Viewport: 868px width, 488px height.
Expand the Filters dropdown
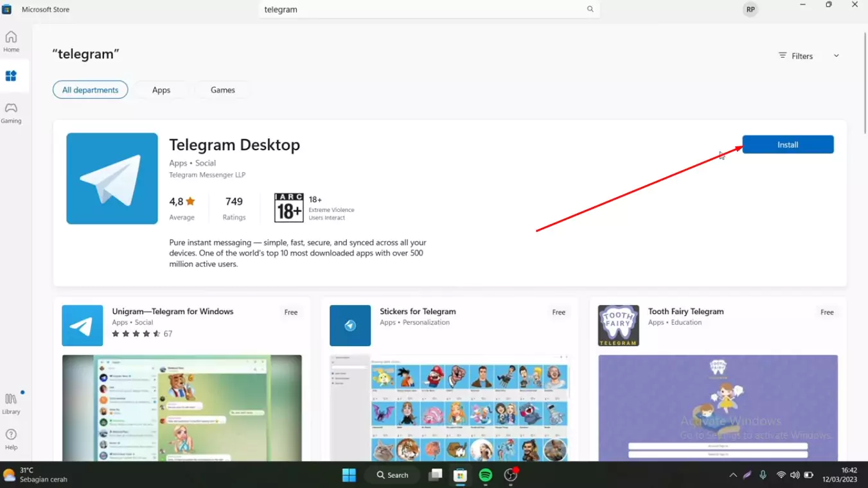(809, 56)
